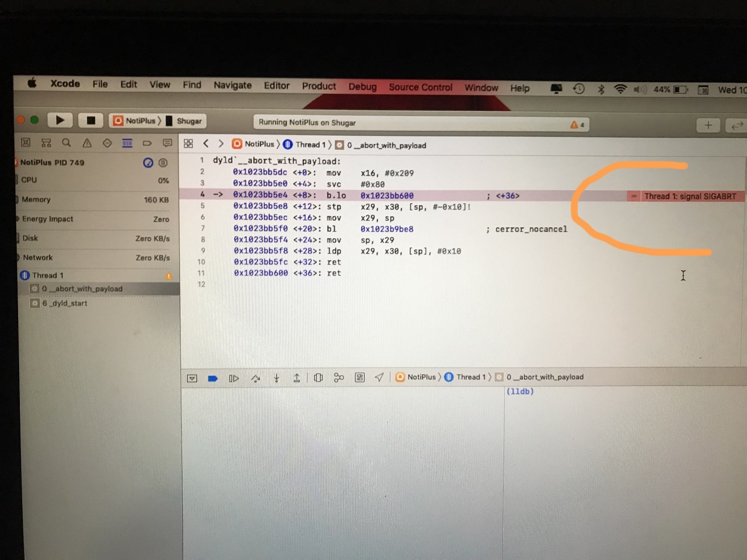
Task: Click the Running NotiPlus on Shugar status
Action: pyautogui.click(x=307, y=123)
